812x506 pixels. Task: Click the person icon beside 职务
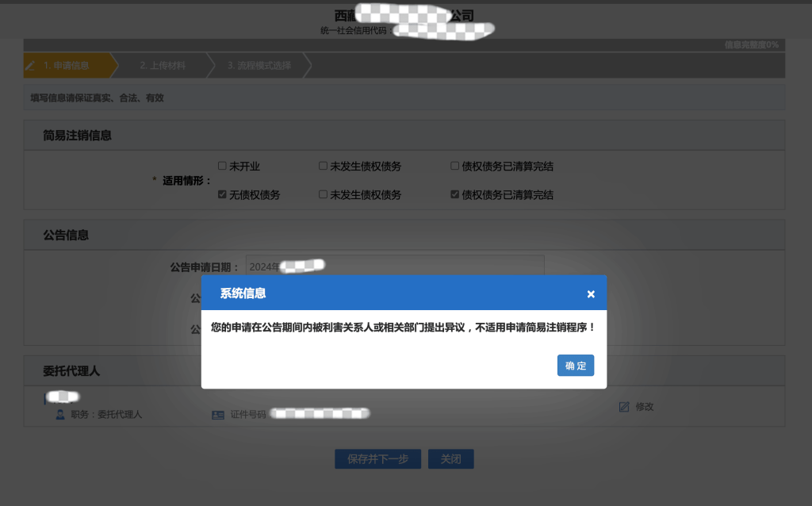click(60, 415)
